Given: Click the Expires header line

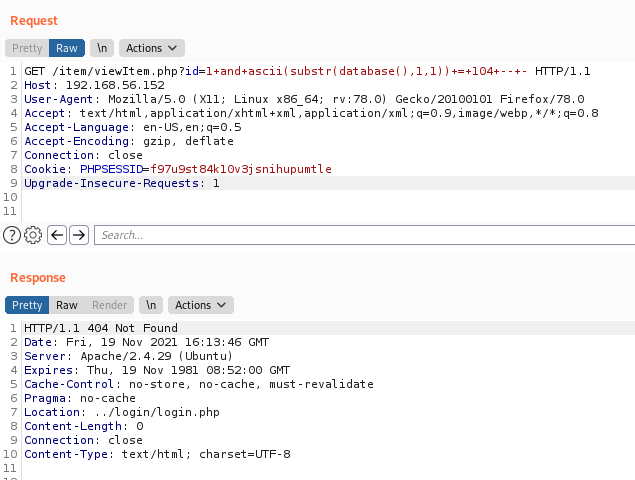Looking at the screenshot, I should (157, 370).
